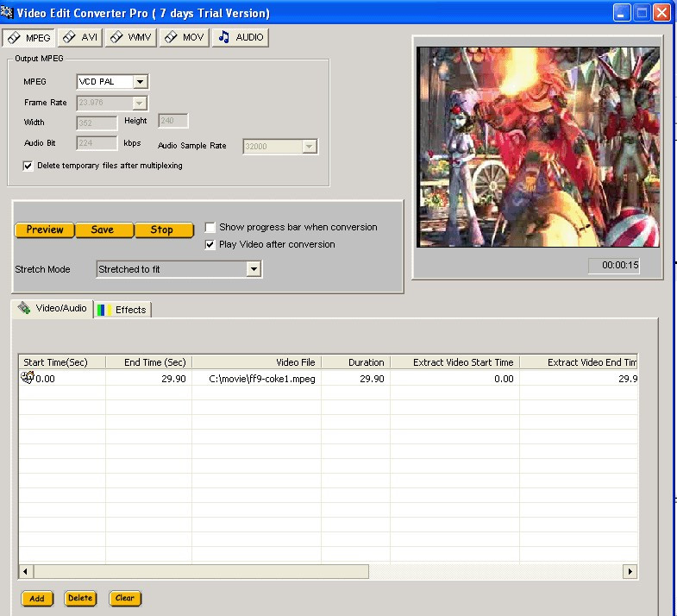Enable Show progress bar when conversion

pos(210,227)
